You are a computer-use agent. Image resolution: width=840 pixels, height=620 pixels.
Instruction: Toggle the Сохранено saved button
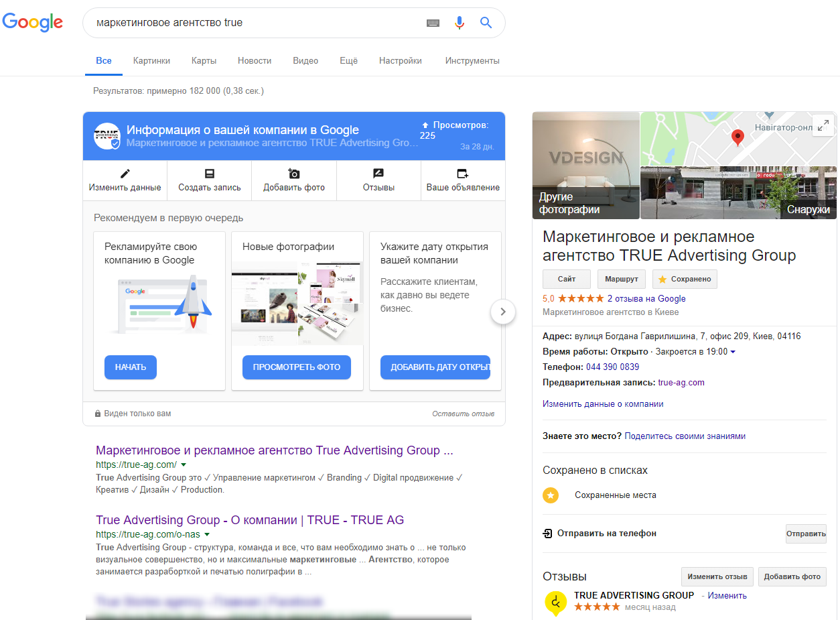click(x=685, y=279)
